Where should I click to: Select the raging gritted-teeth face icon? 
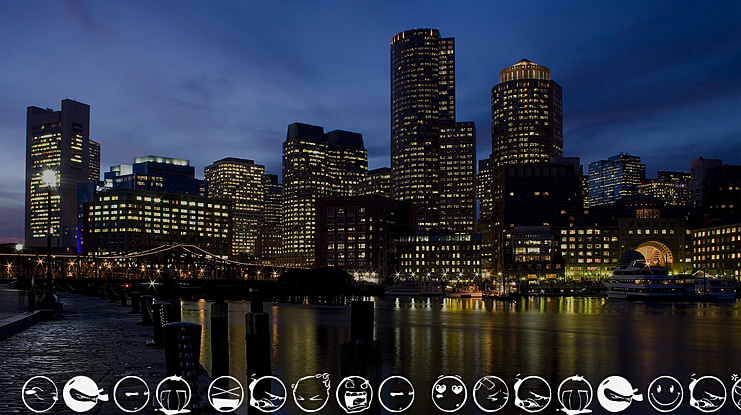coord(354,393)
